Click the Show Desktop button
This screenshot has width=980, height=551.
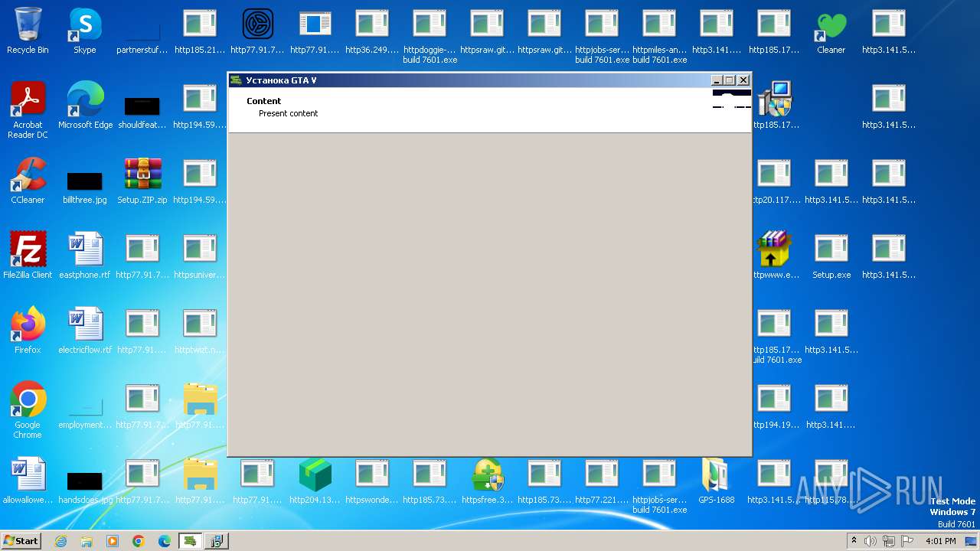[972, 541]
